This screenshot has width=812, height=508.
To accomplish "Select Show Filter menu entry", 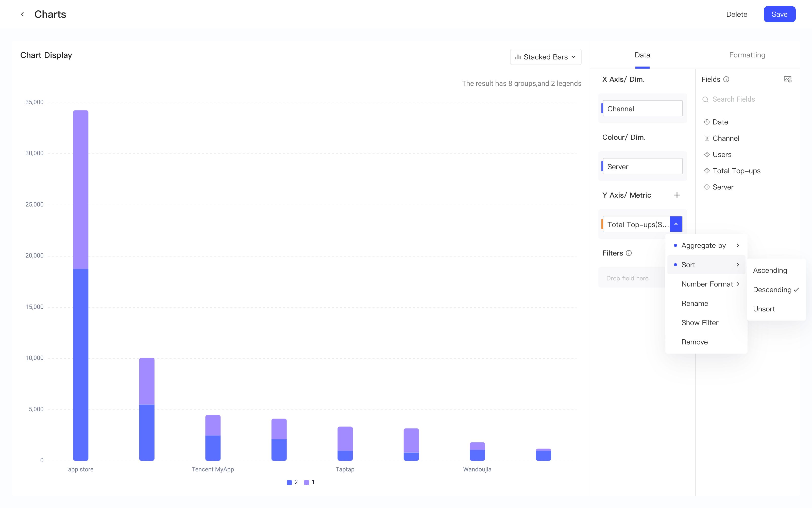I will pos(706,323).
